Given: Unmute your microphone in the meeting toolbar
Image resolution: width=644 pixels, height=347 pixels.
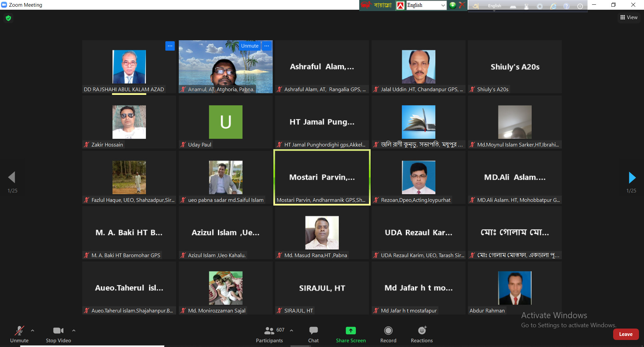Looking at the screenshot, I should click(x=19, y=334).
